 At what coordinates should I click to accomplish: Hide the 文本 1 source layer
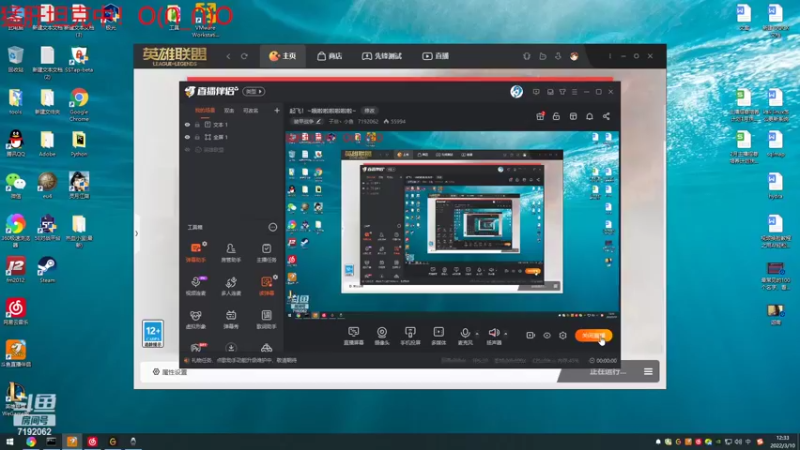pos(187,124)
